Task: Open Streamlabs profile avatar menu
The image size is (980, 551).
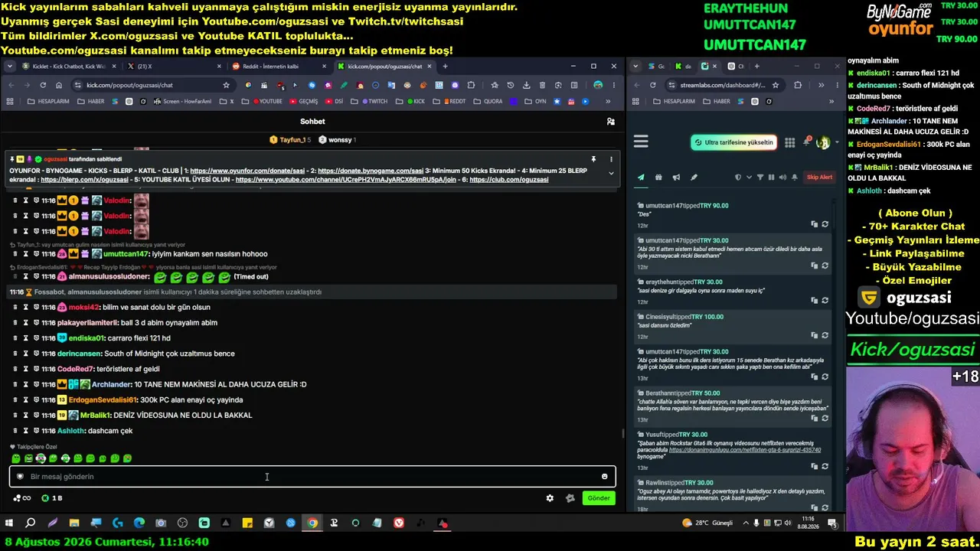Action: pyautogui.click(x=823, y=142)
